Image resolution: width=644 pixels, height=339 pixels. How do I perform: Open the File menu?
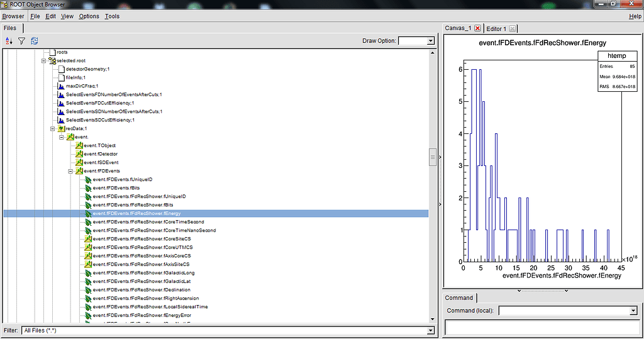point(35,16)
